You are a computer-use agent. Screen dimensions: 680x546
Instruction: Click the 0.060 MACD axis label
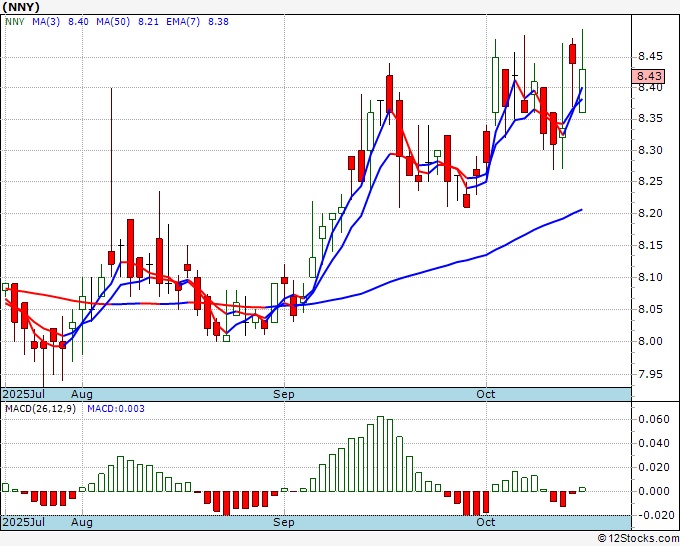(654, 419)
